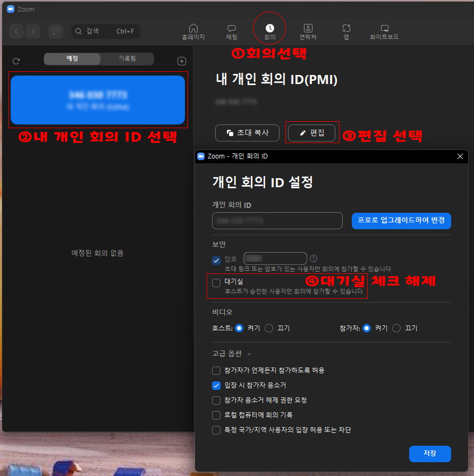
Task: Uncheck the 암호 checkbox
Action: tap(216, 260)
